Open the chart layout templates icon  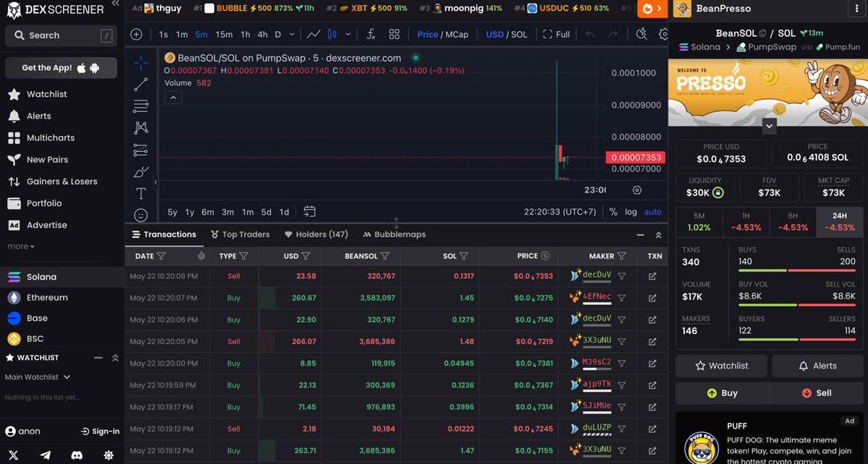[394, 34]
